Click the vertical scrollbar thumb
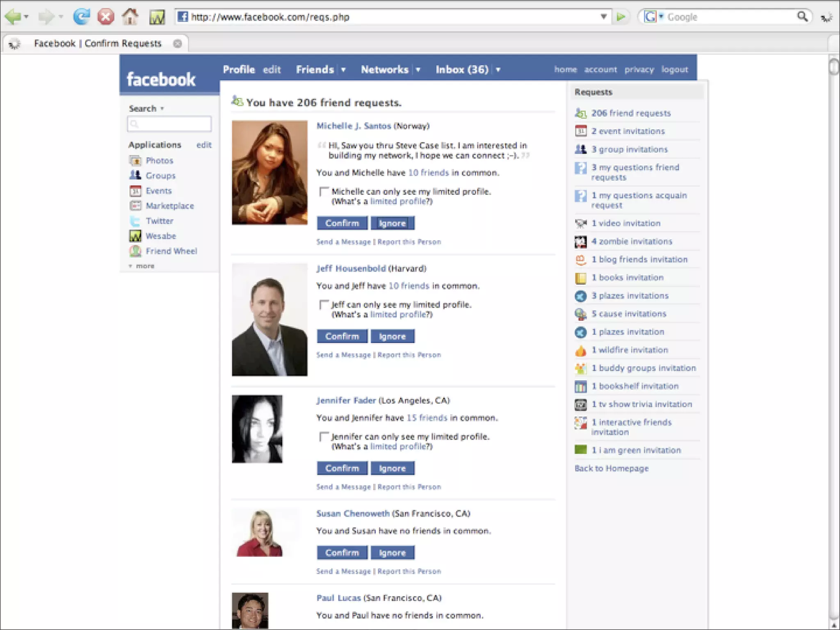 click(x=834, y=66)
